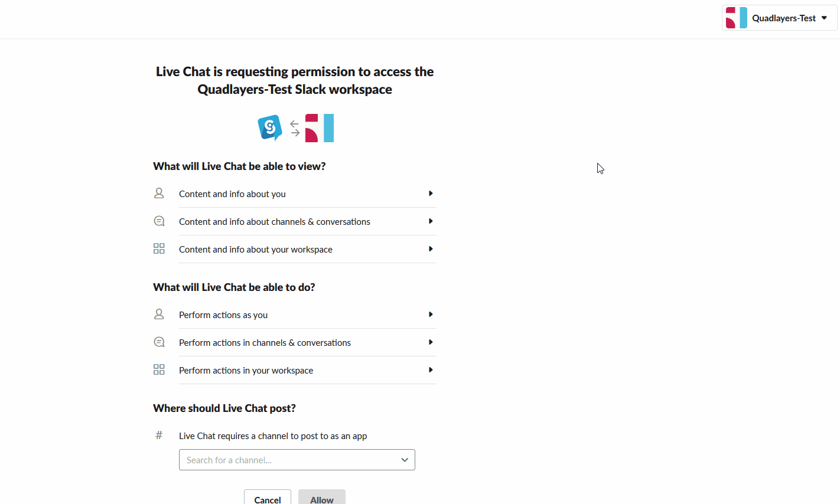Viewport: 840px width, 504px height.
Task: Click the hash icon beside channel requirement
Action: 159,435
